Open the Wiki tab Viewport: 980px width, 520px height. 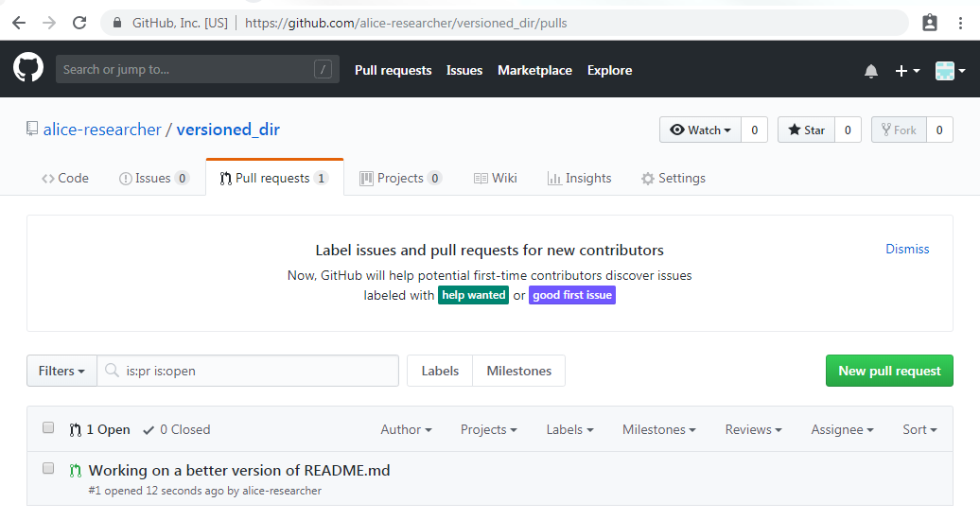496,178
